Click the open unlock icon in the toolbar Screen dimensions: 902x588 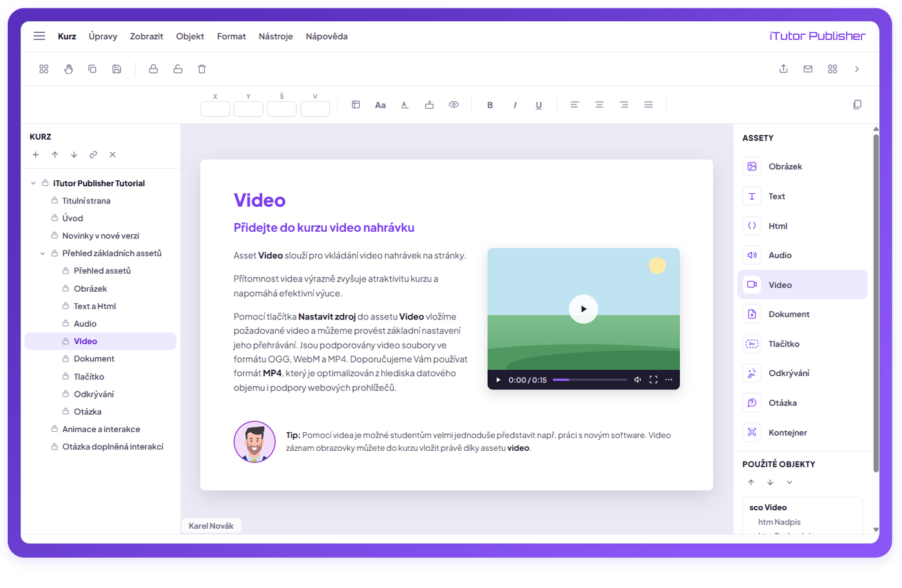[178, 69]
